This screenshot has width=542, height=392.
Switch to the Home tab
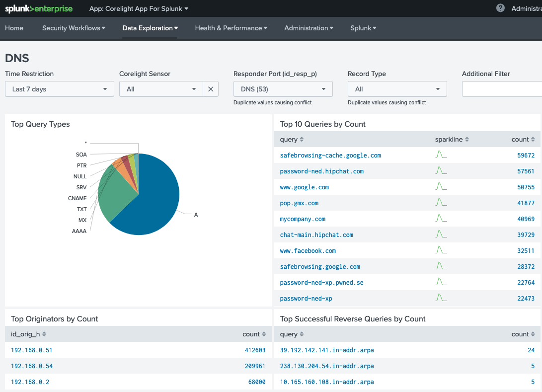click(x=14, y=28)
